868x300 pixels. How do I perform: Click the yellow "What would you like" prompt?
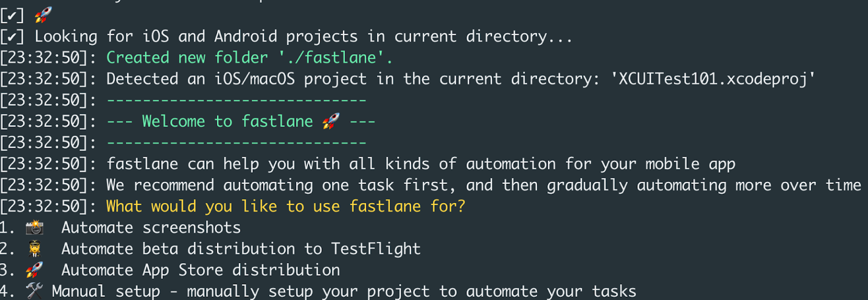[x=285, y=206]
